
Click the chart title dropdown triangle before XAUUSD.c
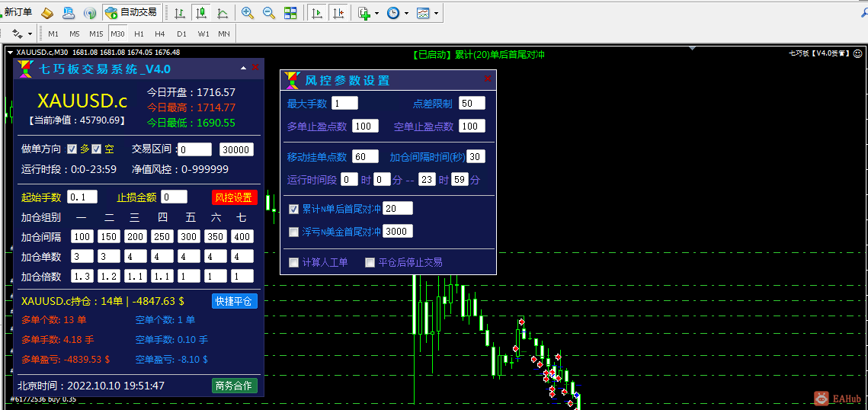tap(11, 53)
